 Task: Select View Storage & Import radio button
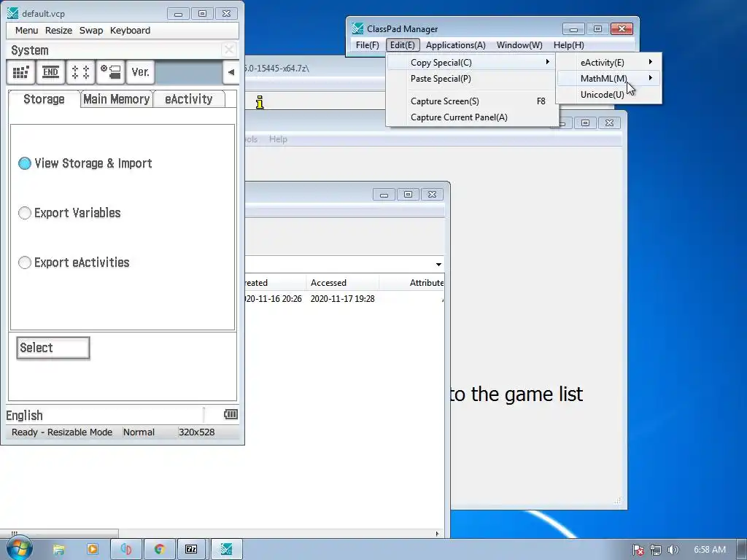25,163
